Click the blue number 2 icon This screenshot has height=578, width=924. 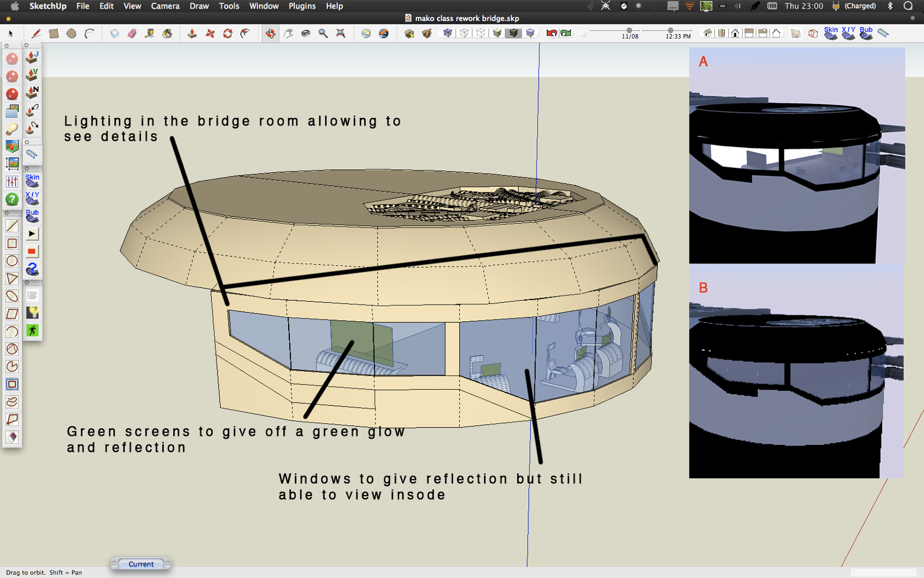32,269
